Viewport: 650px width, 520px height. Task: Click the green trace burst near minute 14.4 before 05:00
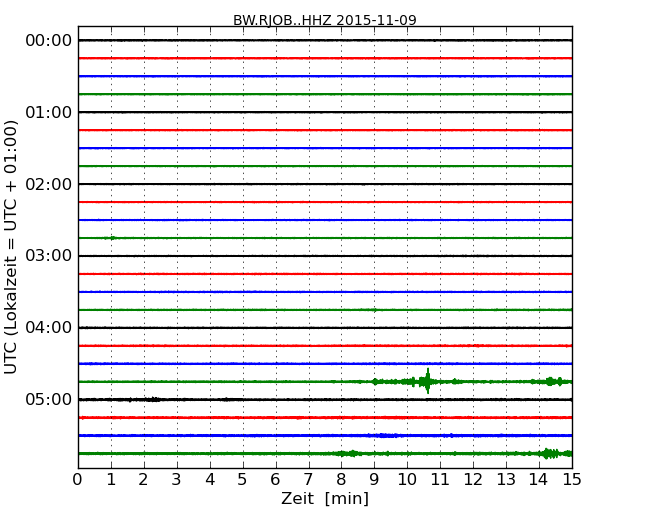tap(553, 381)
